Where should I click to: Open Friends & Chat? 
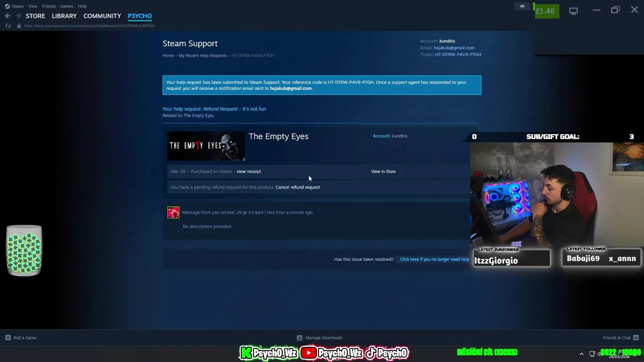[x=617, y=338]
